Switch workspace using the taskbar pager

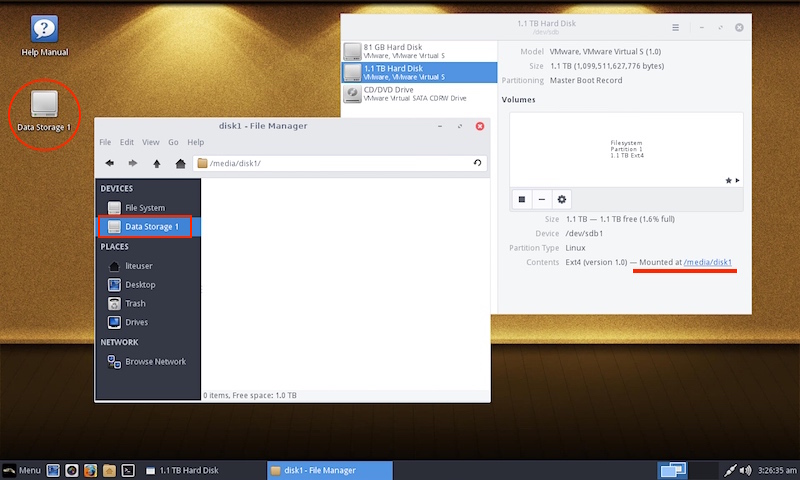672,469
